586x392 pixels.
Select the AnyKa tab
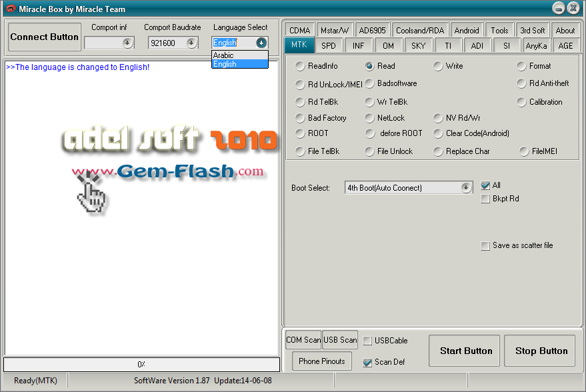pyautogui.click(x=536, y=45)
